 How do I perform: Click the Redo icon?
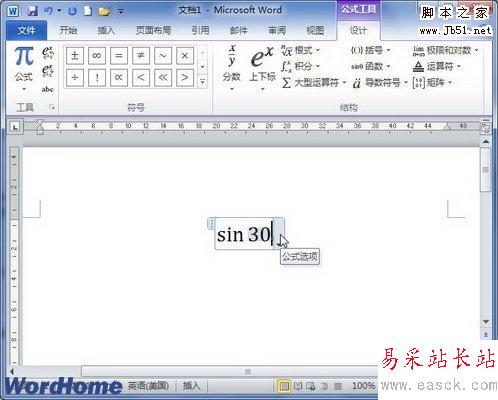[72, 11]
